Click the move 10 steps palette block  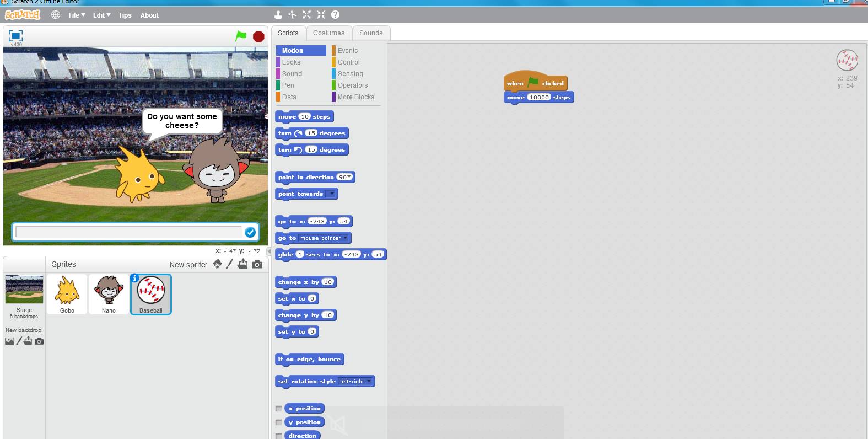[304, 116]
